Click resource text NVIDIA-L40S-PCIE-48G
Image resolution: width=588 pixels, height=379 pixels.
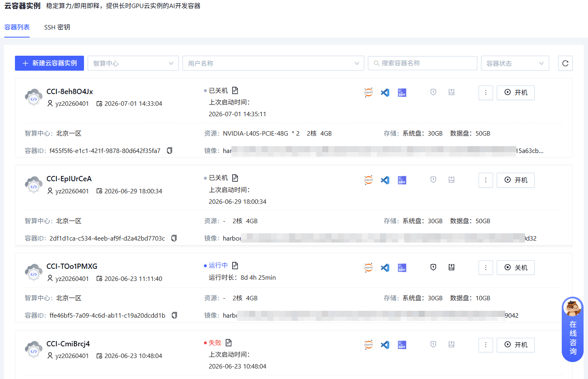[x=256, y=134]
